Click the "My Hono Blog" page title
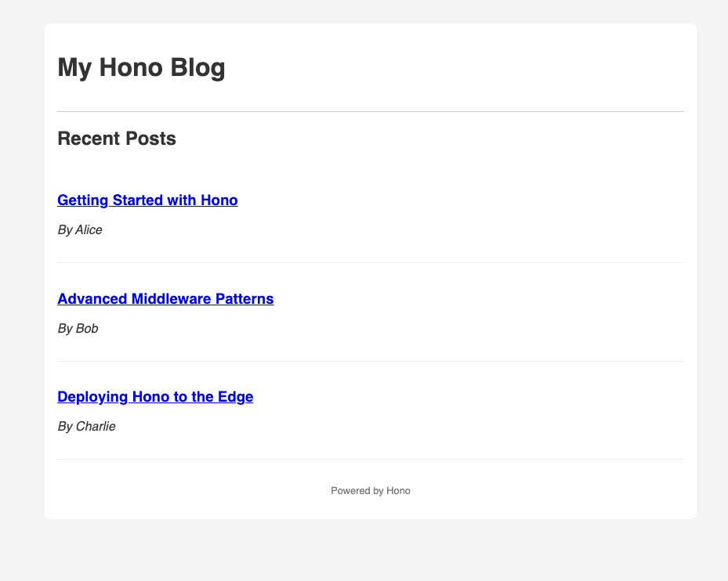 coord(141,68)
